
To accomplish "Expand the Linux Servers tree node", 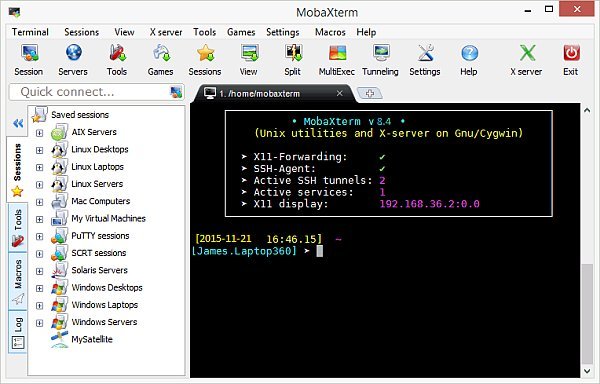I will click(39, 184).
